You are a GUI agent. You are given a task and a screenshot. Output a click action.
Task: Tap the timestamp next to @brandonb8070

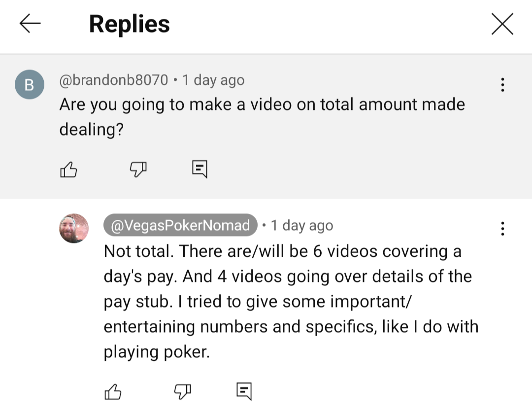pos(213,80)
